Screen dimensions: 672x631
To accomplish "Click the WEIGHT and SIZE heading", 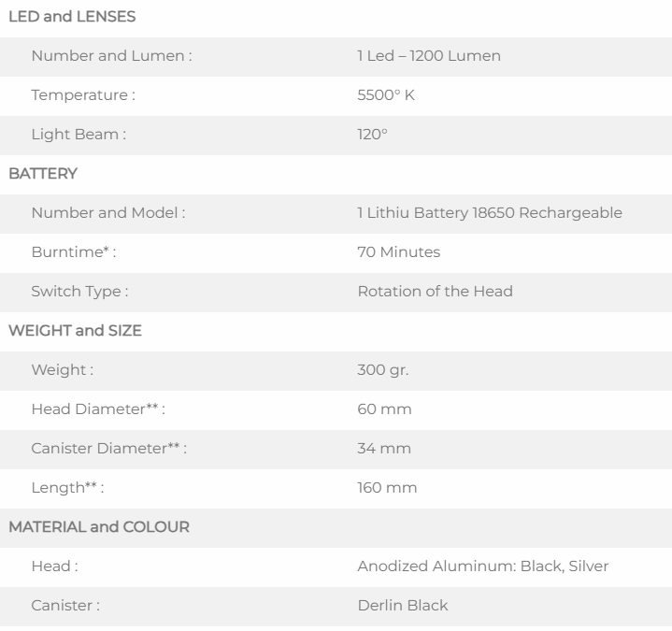I will [x=75, y=331].
